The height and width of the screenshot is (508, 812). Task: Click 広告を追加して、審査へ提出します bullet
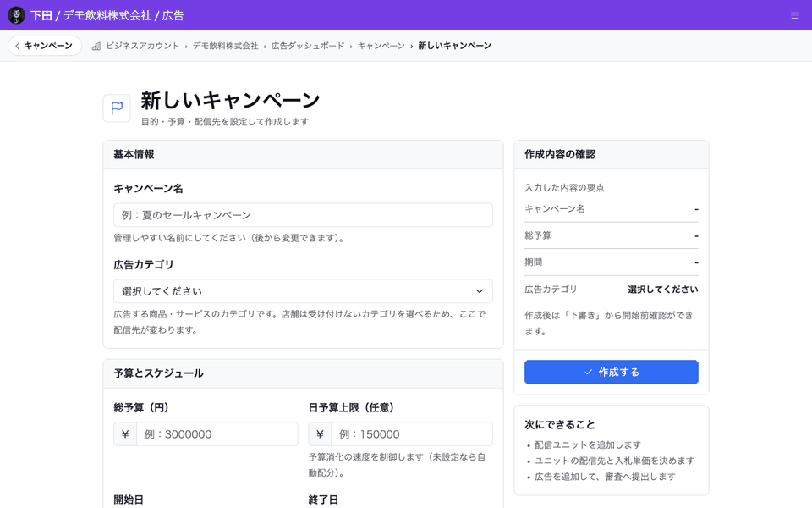pos(605,477)
